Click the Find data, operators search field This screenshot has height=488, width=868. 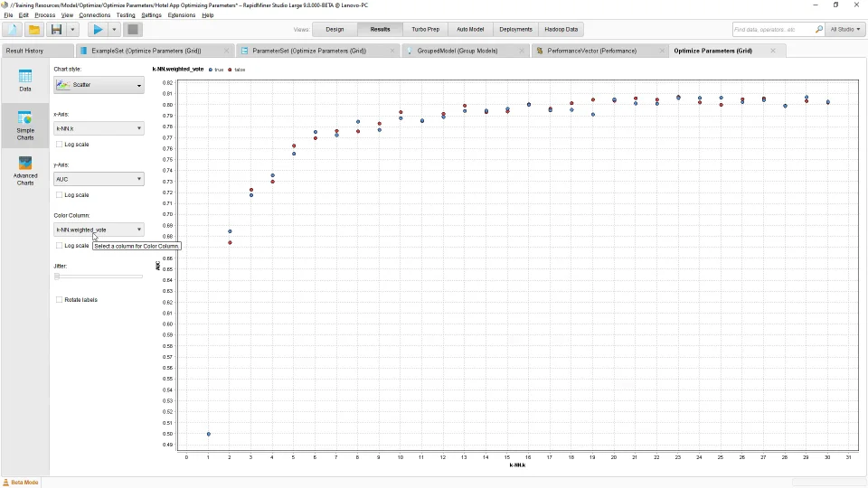[x=773, y=29]
